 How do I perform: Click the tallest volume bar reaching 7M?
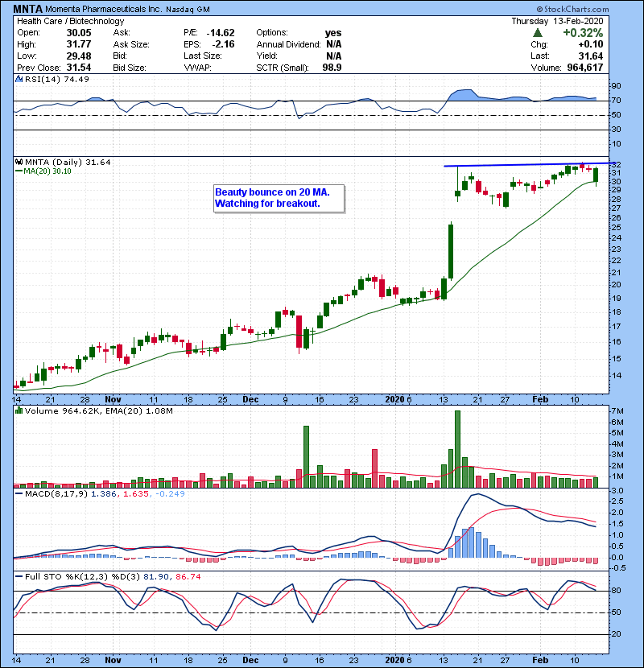click(x=457, y=449)
